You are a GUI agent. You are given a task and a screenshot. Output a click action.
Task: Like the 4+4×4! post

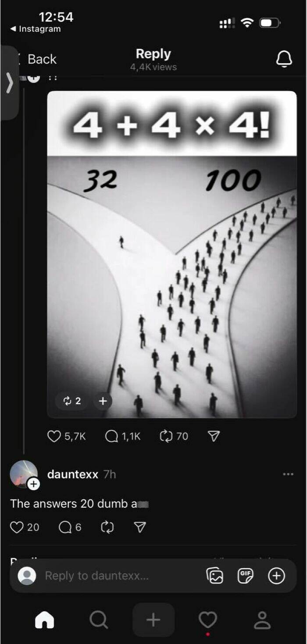54,436
